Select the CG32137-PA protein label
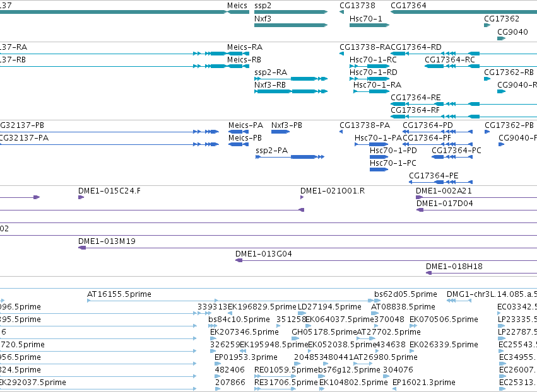Viewport: 537px width, 392px height. pos(24,138)
